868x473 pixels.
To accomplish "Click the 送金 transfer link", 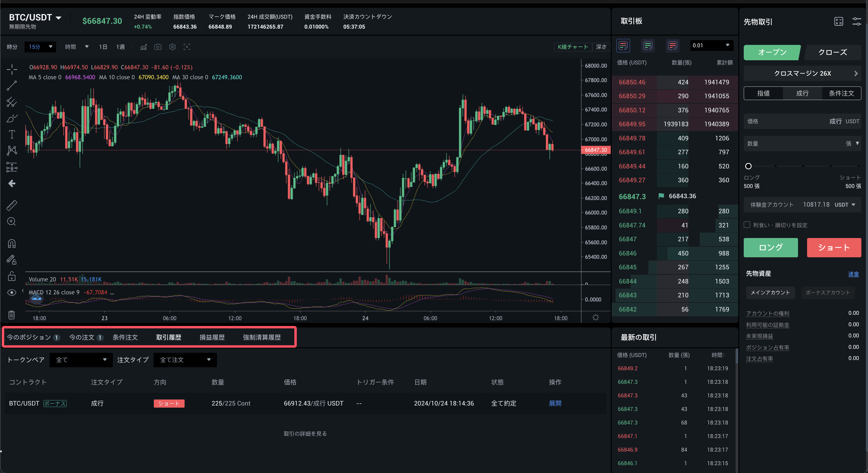I will click(x=853, y=274).
